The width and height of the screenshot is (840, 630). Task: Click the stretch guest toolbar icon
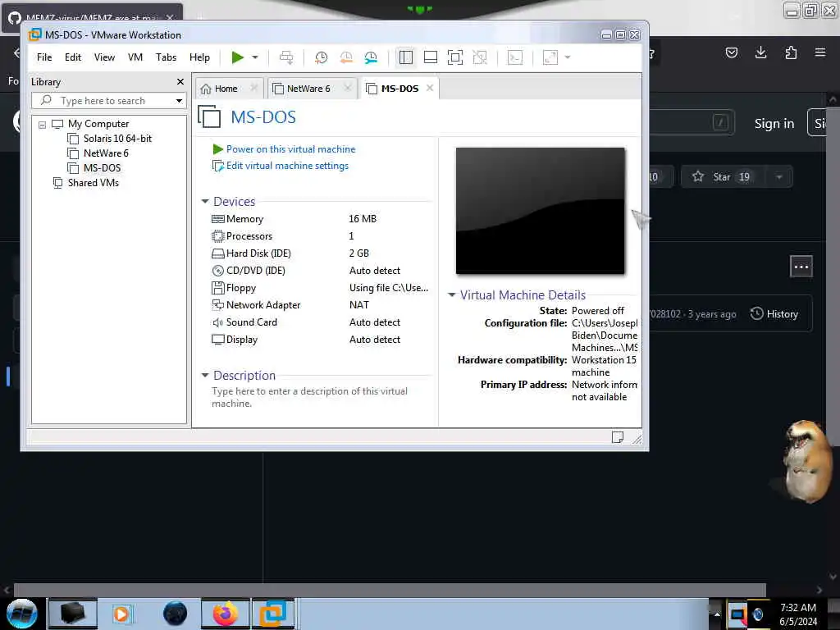550,57
